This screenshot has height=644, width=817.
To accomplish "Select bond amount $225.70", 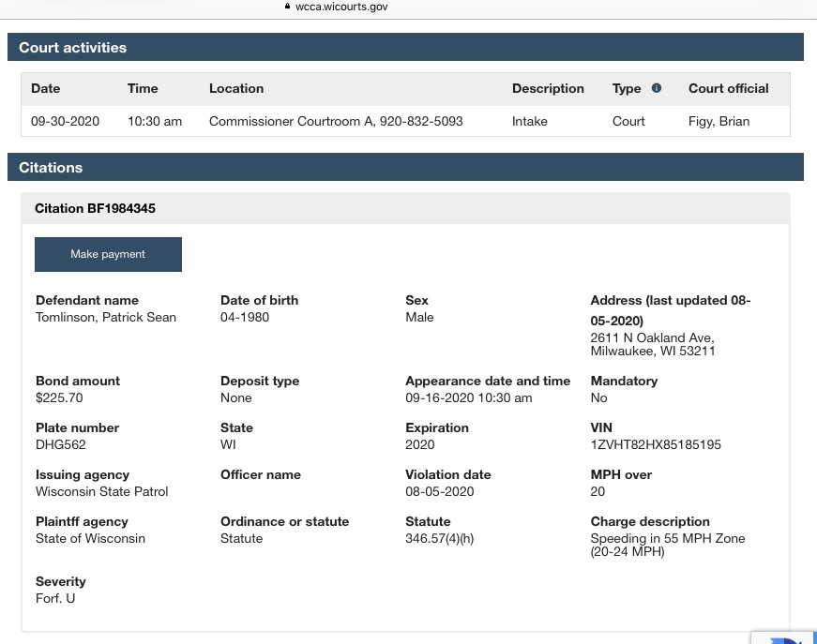I will (x=59, y=397).
